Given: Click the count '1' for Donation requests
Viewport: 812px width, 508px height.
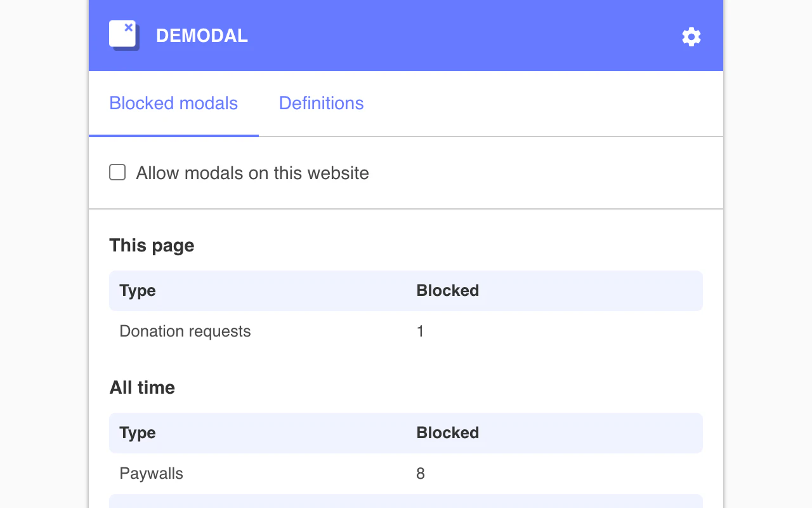Looking at the screenshot, I should point(420,331).
